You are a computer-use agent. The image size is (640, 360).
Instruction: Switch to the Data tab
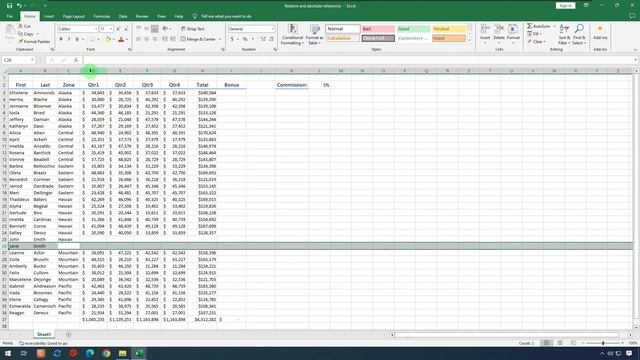123,16
